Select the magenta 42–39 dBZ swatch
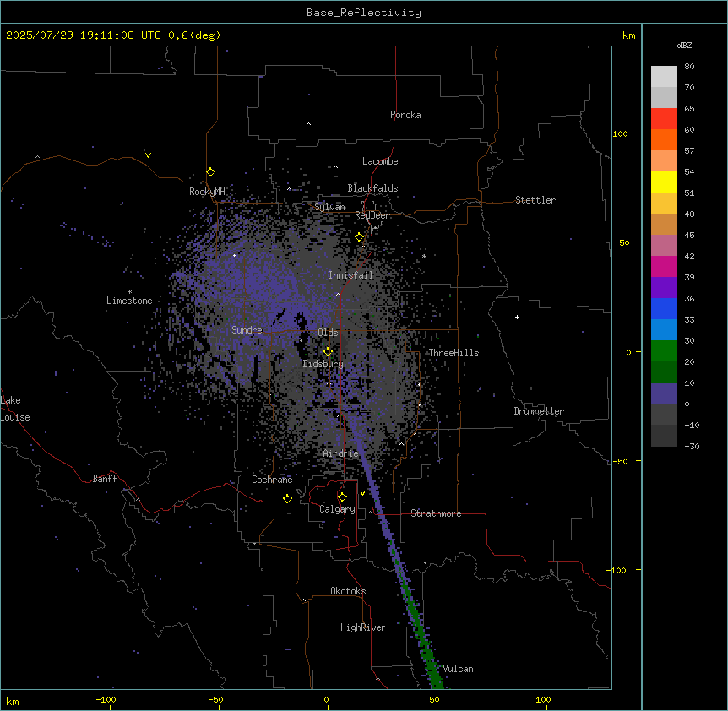The width and height of the screenshot is (728, 711). [664, 266]
